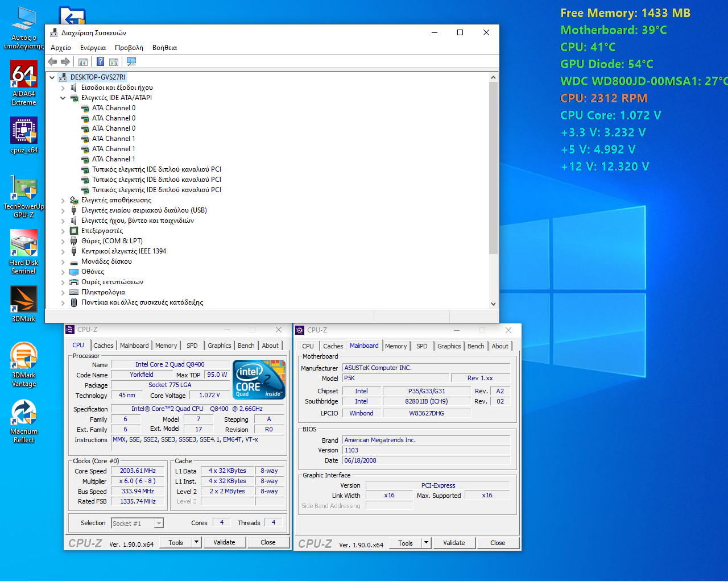Click Device Manager scrollbar up arrow

click(x=493, y=77)
